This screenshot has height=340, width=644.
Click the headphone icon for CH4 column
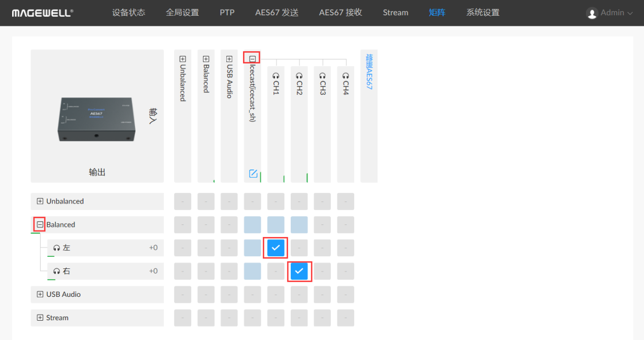346,76
